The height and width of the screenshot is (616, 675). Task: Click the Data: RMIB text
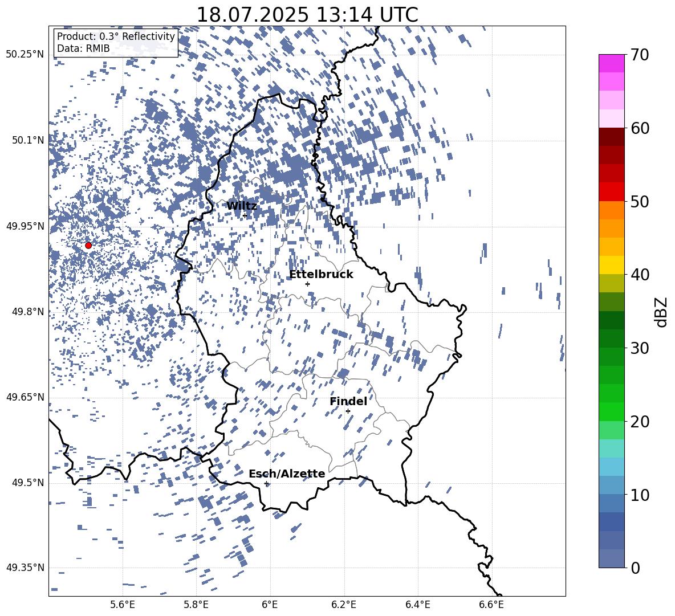[83, 48]
